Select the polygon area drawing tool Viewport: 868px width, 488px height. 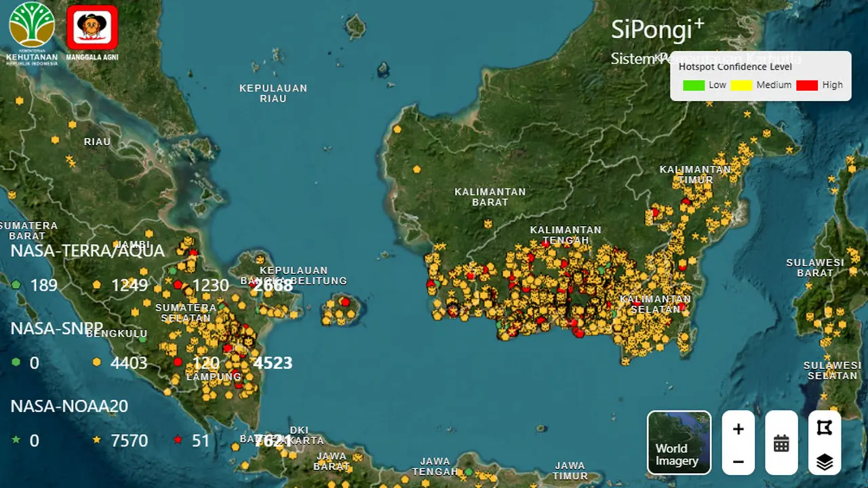click(825, 428)
